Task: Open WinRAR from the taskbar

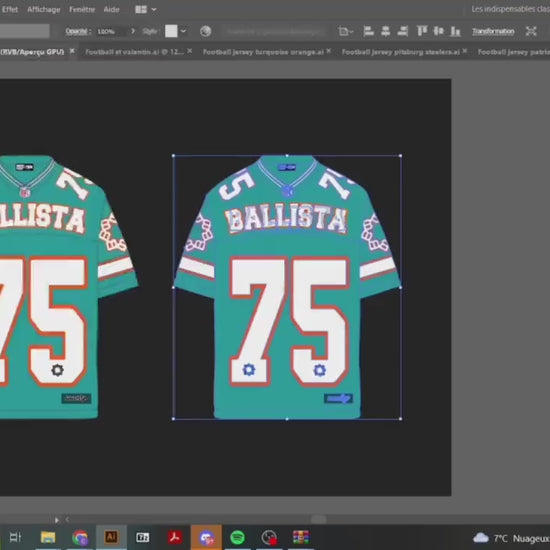Action: (301, 537)
